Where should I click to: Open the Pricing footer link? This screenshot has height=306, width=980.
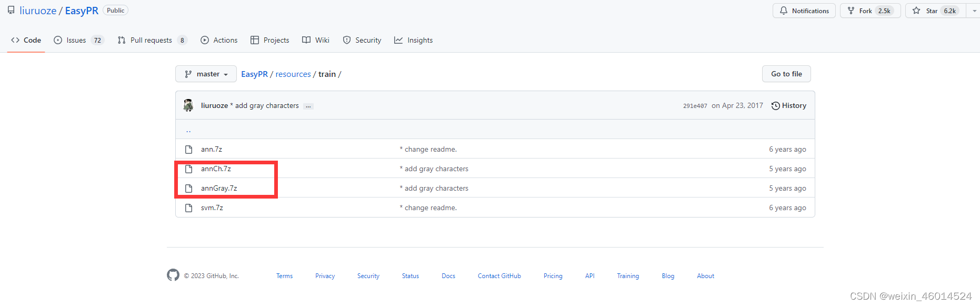(553, 276)
